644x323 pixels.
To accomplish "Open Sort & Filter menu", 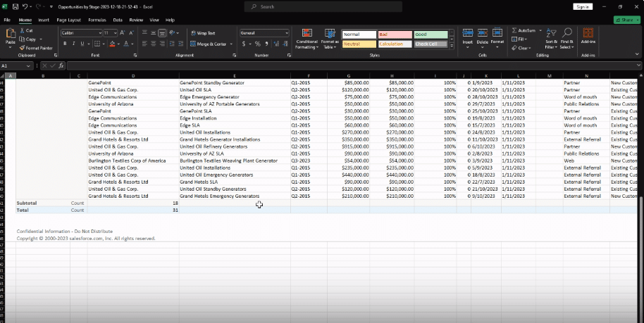I will pyautogui.click(x=551, y=39).
